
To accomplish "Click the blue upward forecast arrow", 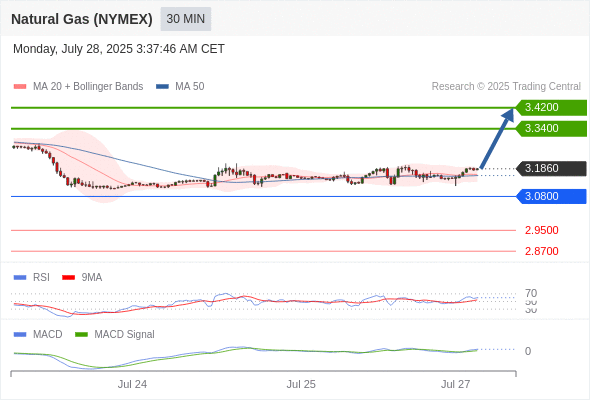I will (x=497, y=138).
